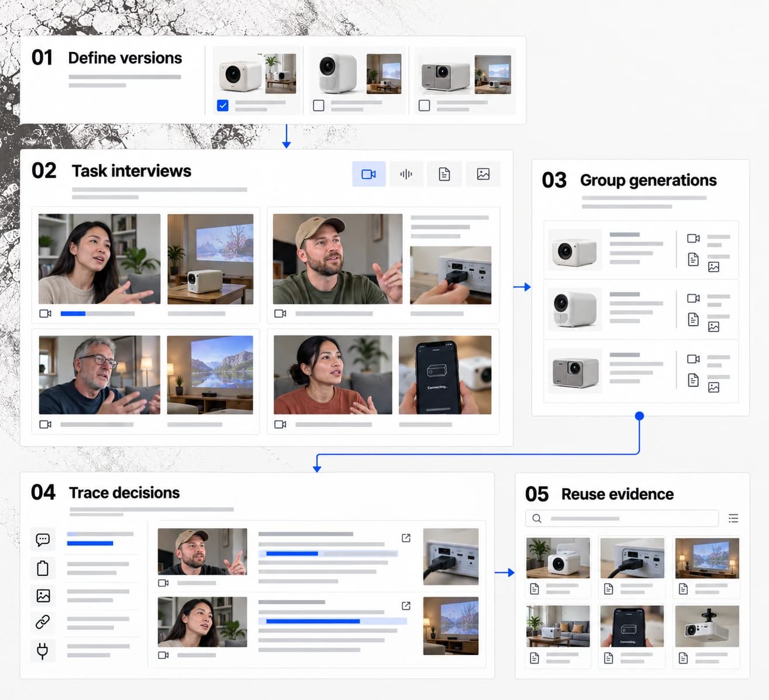
Task: Click video icon for gray projector generation
Action: pos(694,358)
